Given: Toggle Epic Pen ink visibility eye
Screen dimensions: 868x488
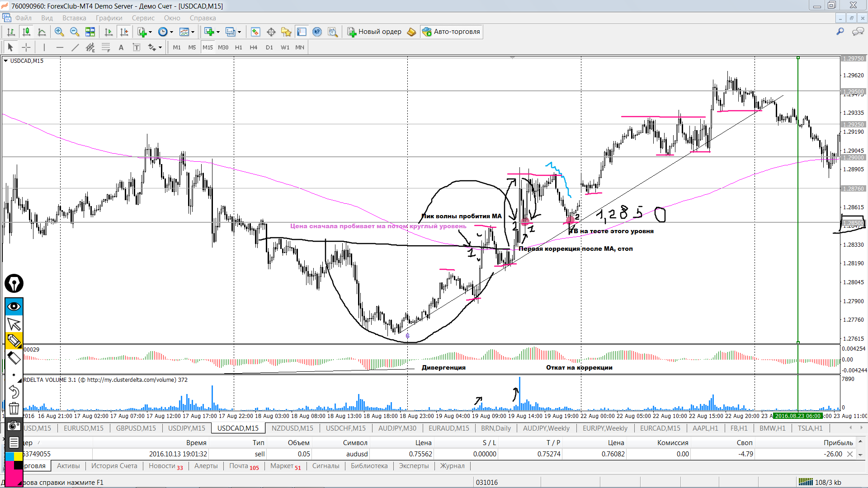Looking at the screenshot, I should tap(14, 306).
